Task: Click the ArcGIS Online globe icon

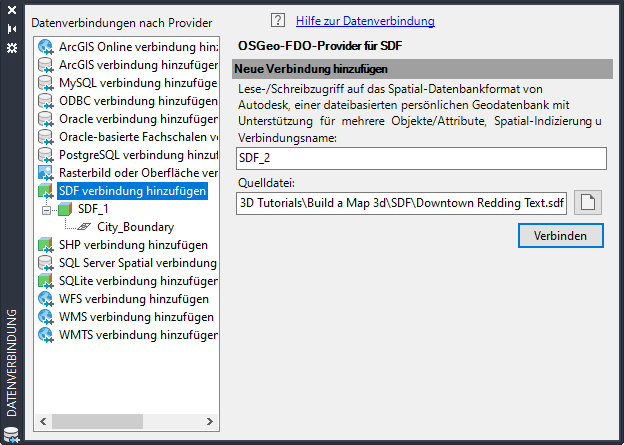Action: [x=45, y=47]
